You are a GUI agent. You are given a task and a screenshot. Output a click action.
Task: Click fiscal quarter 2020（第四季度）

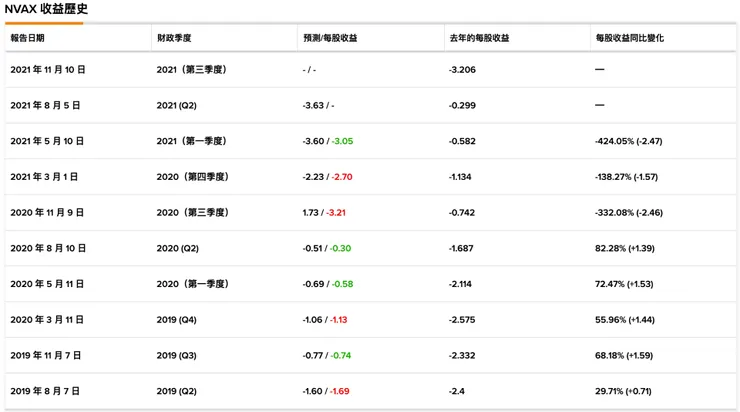pos(193,177)
